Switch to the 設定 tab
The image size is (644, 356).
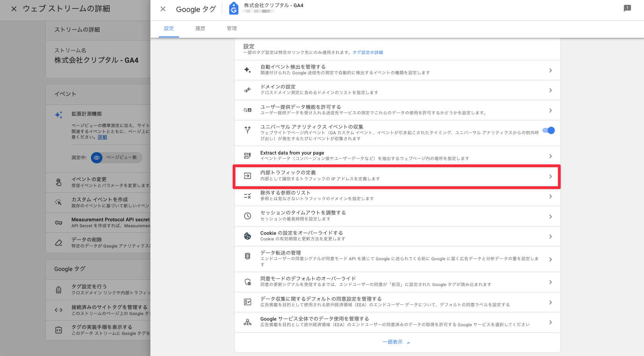point(169,29)
